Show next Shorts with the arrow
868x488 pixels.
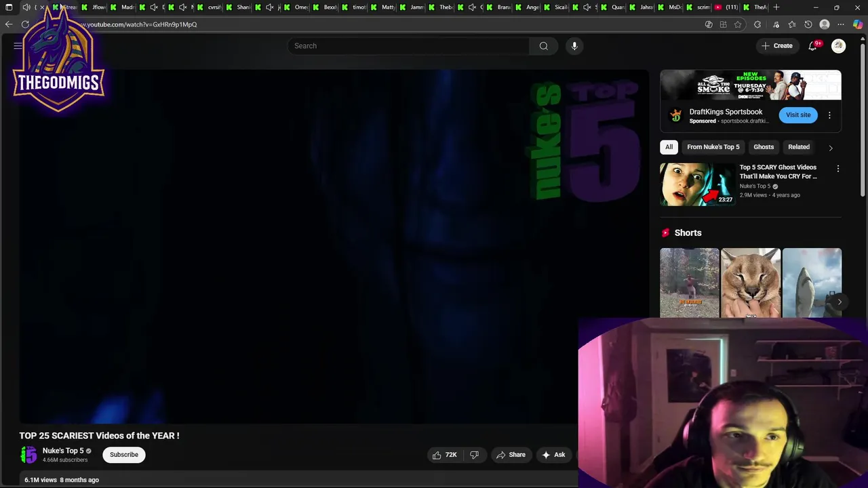pyautogui.click(x=840, y=302)
